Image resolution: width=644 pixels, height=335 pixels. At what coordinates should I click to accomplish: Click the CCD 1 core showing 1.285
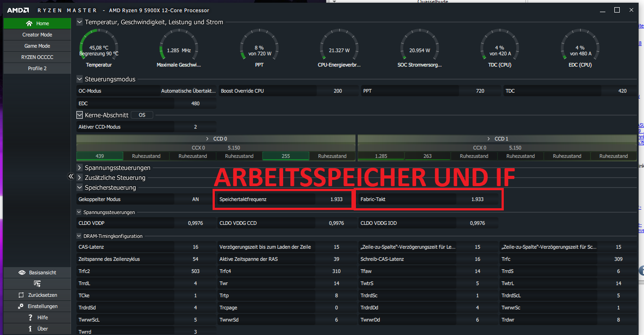click(381, 156)
